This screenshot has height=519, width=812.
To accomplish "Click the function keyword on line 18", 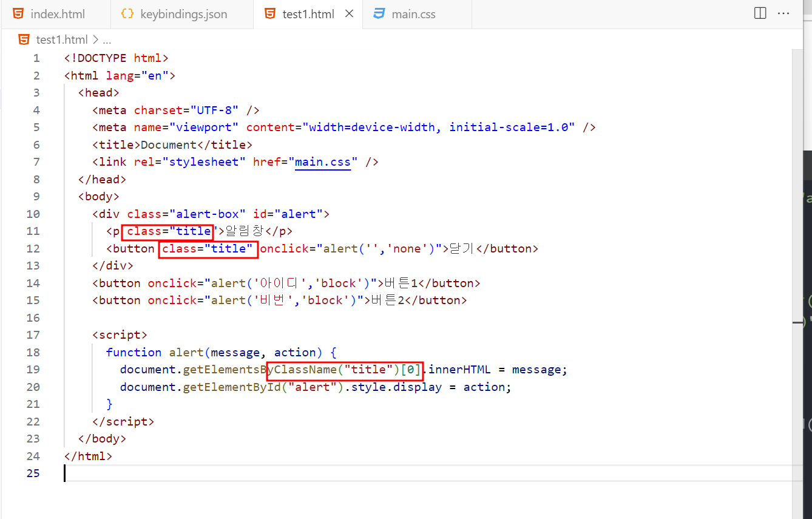I will coord(134,353).
